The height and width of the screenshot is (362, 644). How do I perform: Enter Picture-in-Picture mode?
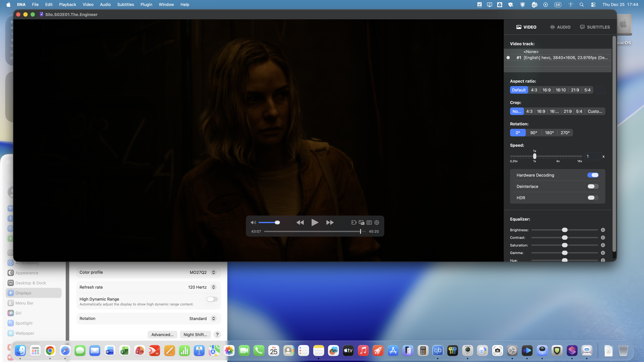click(x=361, y=222)
